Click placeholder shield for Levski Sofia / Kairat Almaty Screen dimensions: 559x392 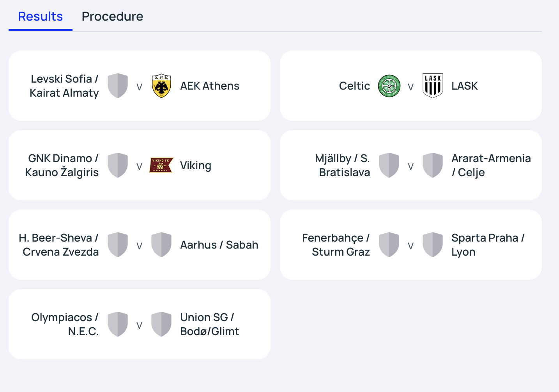point(118,86)
